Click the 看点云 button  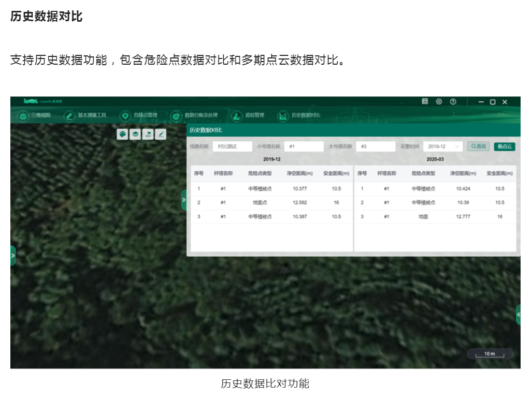(504, 146)
